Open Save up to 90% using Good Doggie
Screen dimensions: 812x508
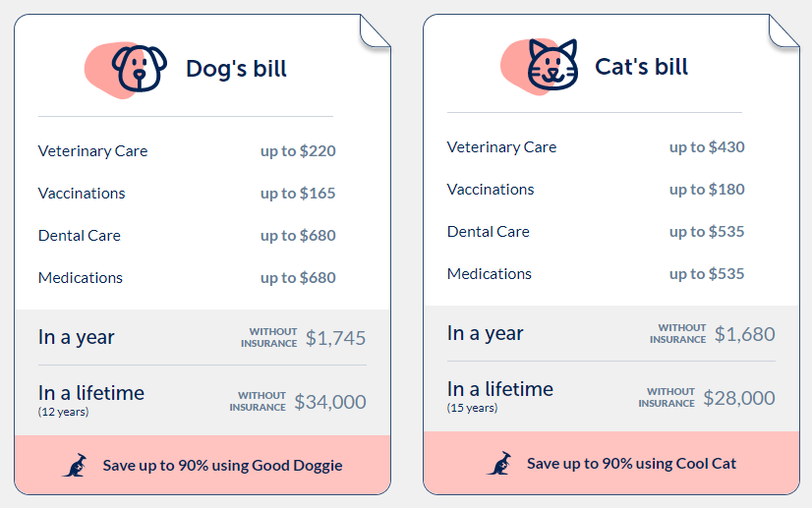(x=222, y=465)
